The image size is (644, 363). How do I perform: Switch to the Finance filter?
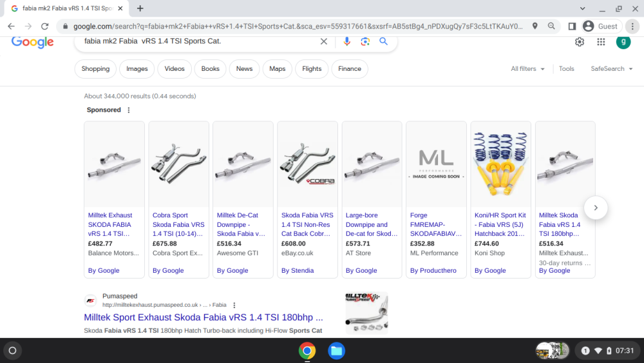point(350,68)
